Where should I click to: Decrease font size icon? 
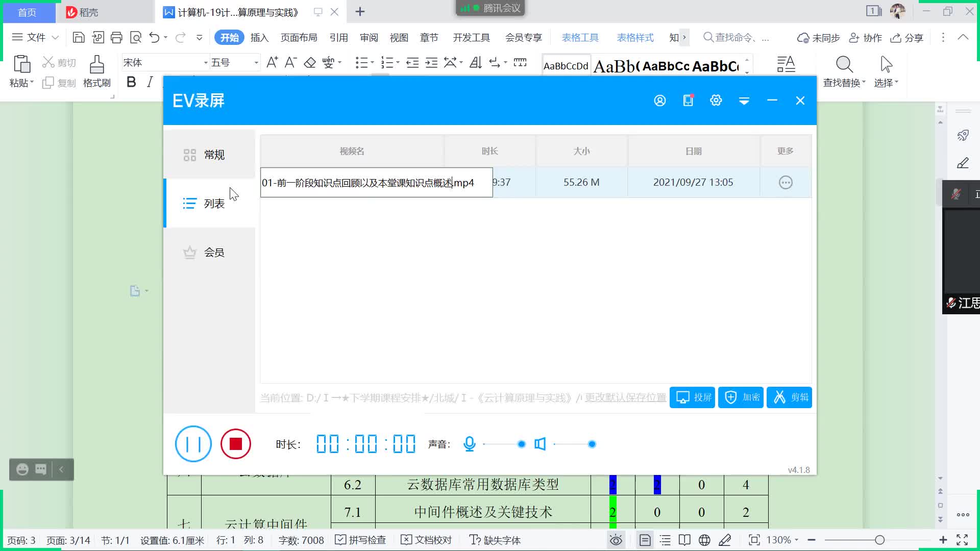pos(291,62)
